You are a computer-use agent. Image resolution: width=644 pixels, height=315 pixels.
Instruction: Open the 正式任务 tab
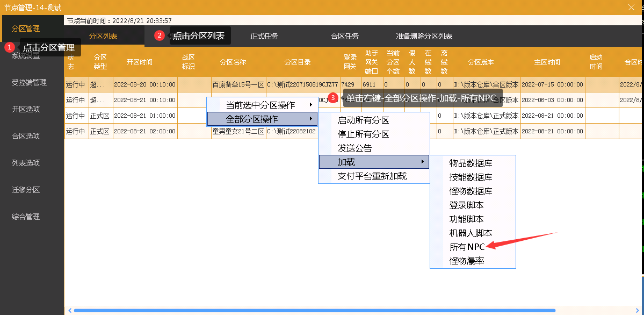click(x=264, y=37)
